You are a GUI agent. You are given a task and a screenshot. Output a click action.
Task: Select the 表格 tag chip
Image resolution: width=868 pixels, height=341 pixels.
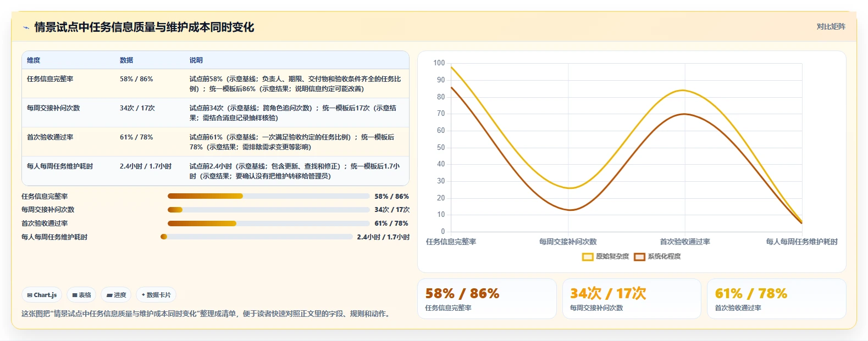pos(81,295)
